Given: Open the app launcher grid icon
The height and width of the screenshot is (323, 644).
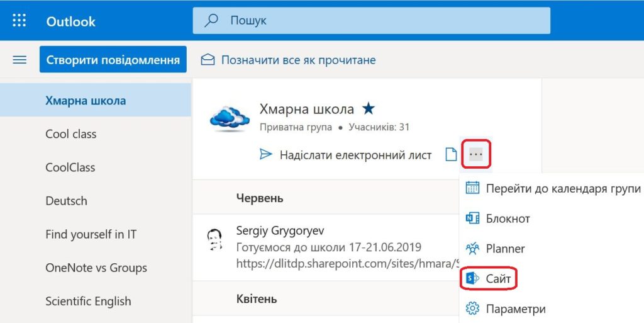Looking at the screenshot, I should point(19,20).
